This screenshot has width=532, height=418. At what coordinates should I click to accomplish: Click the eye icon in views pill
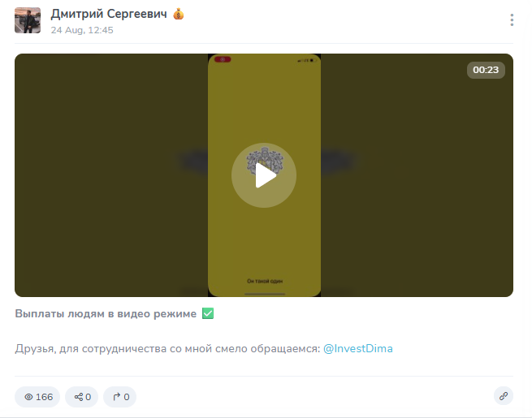pyautogui.click(x=28, y=397)
